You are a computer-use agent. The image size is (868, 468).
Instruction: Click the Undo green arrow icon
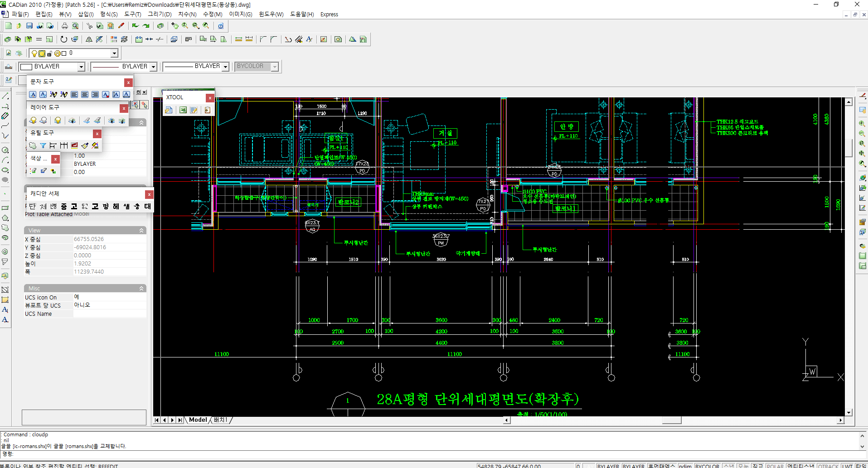[x=135, y=26]
